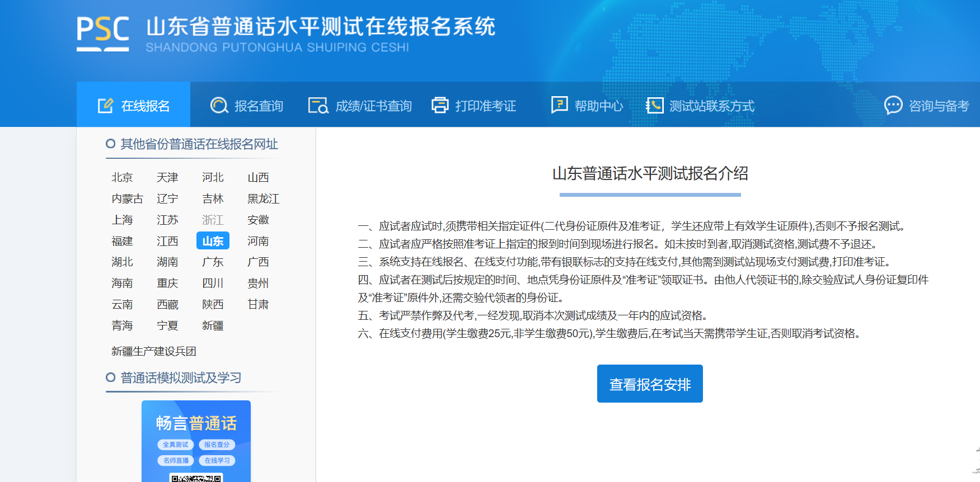Select 山西 province link
Screen dimensions: 980x482
point(258,177)
